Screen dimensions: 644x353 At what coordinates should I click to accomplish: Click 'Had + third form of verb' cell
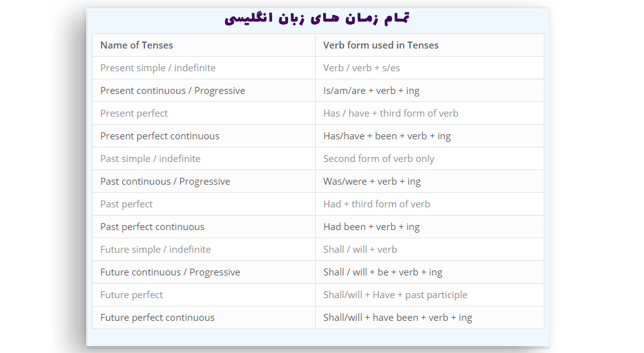coord(430,204)
